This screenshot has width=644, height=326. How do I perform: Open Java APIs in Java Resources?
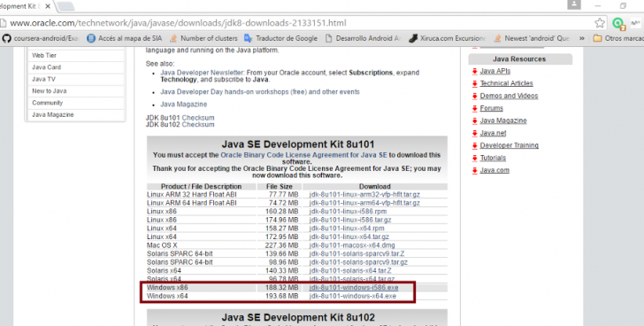click(x=494, y=71)
